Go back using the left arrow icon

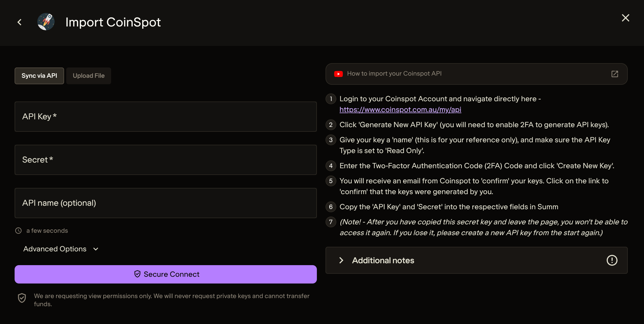click(19, 22)
